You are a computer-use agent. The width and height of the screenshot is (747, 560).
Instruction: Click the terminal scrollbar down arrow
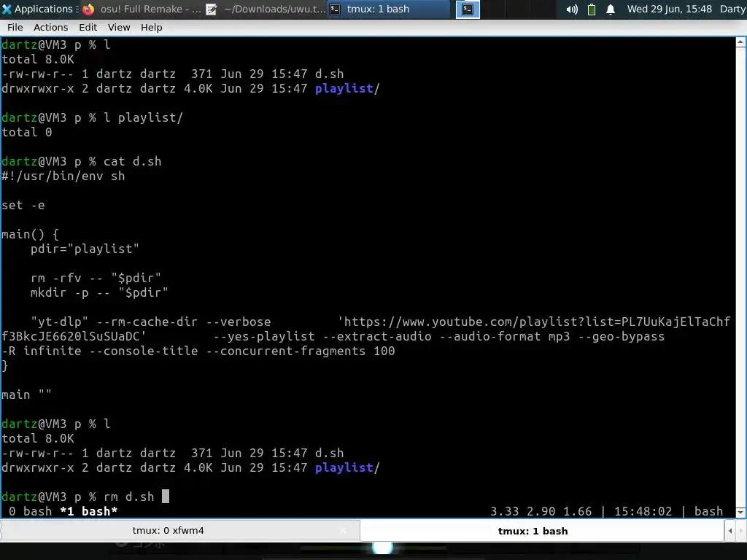[x=741, y=513]
